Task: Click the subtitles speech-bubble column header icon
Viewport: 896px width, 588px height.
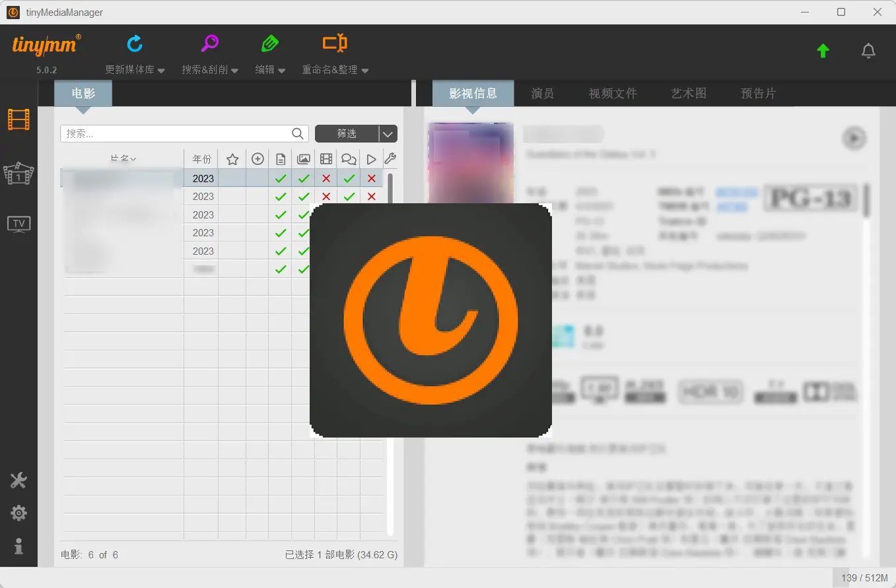Action: click(349, 158)
